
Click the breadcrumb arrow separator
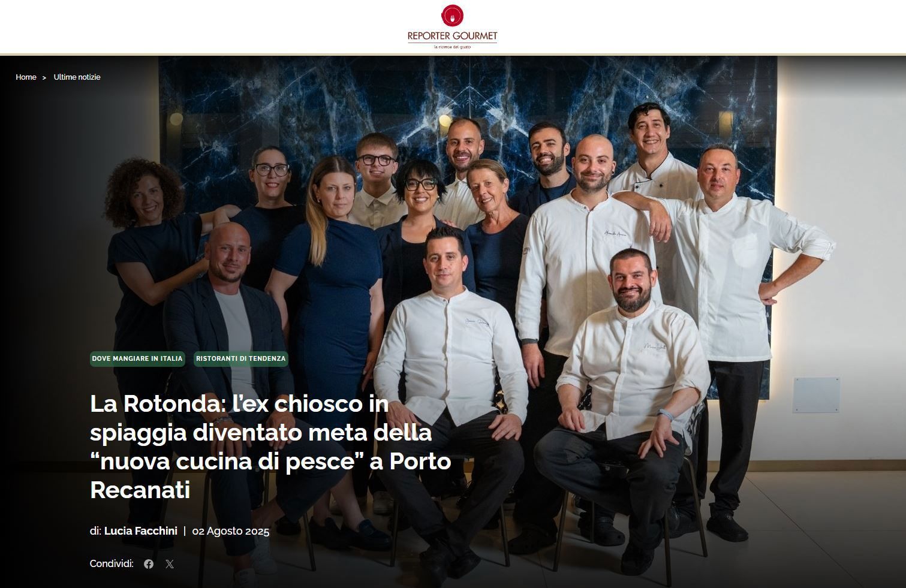click(44, 78)
